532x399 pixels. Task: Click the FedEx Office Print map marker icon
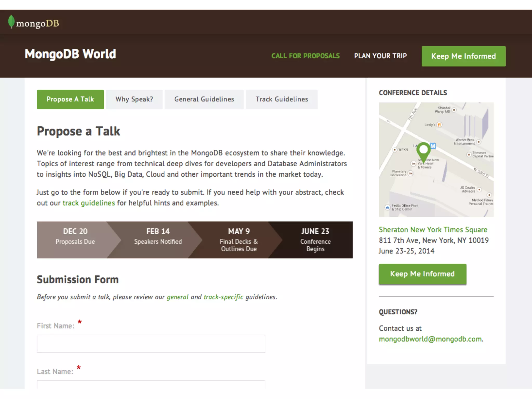[x=387, y=207]
